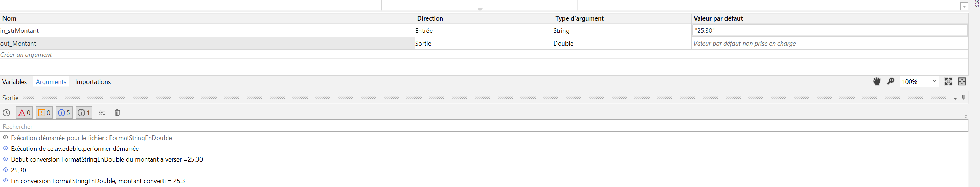
Task: Toggle timestamps with the clock icon
Action: pyautogui.click(x=7, y=112)
